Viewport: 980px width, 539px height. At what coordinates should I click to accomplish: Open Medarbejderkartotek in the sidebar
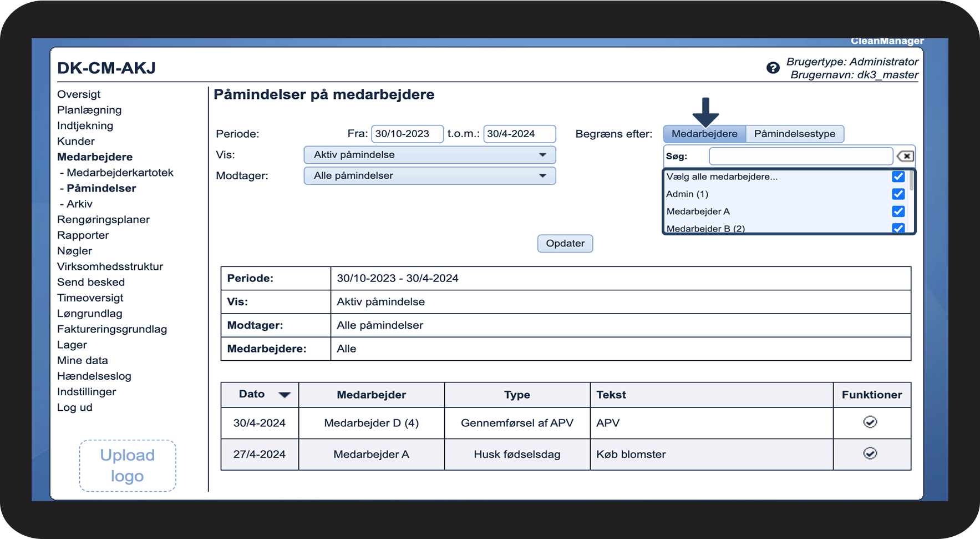tap(120, 173)
